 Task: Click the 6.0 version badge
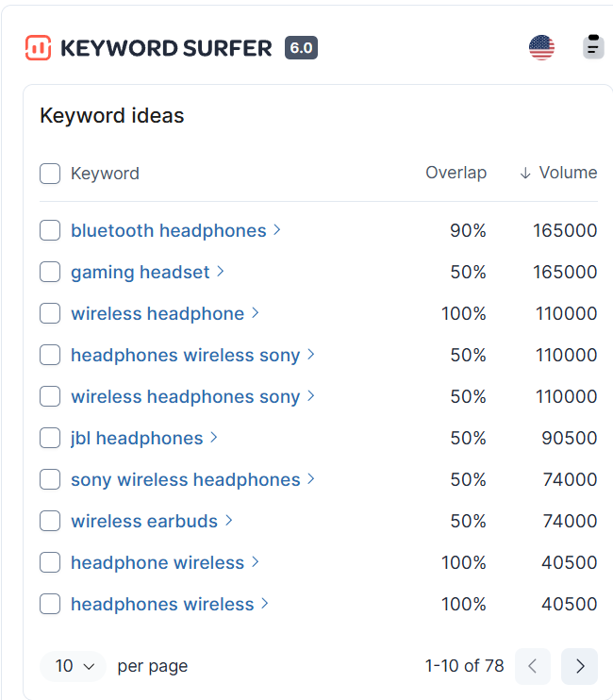[x=301, y=48]
